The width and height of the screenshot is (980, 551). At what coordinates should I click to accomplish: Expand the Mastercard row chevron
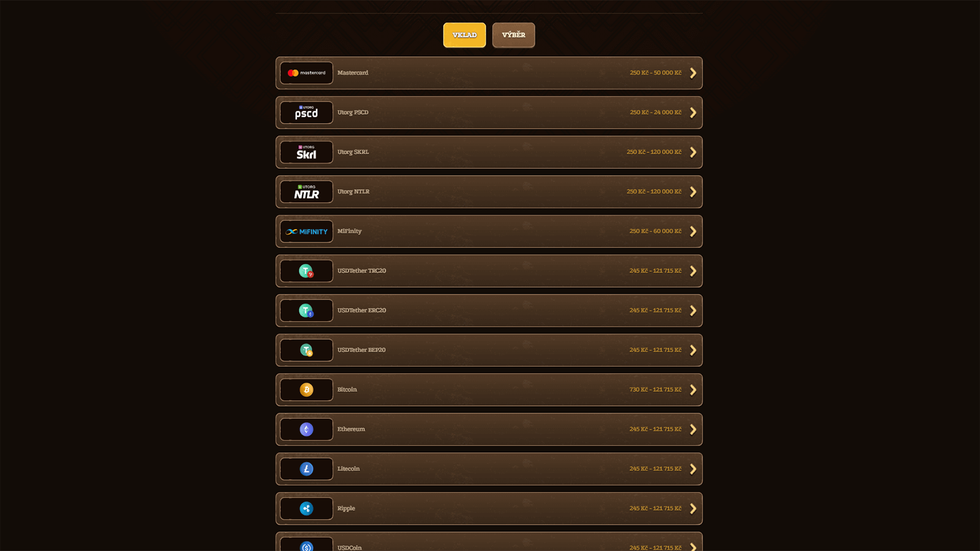tap(693, 73)
